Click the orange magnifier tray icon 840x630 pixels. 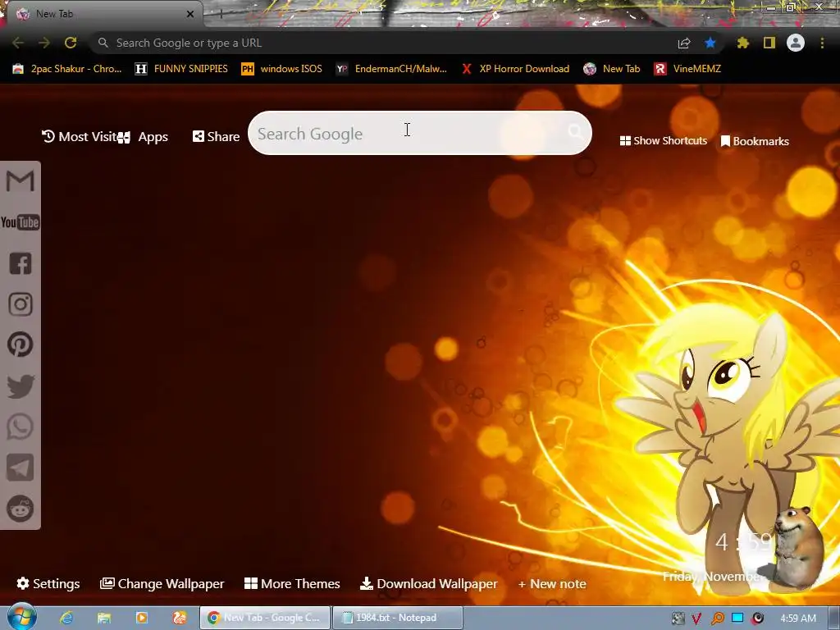coord(717,619)
